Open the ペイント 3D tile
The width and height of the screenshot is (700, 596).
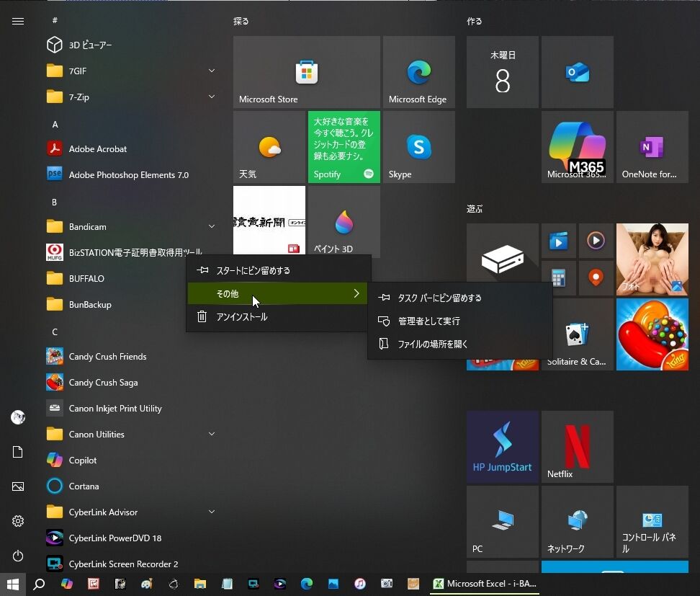(344, 221)
